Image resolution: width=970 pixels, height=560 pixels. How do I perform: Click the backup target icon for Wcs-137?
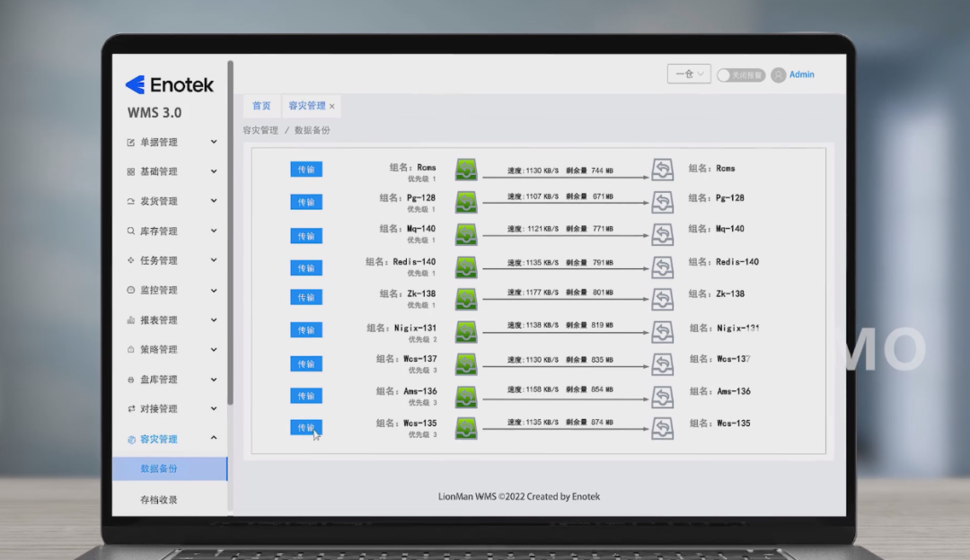point(662,364)
